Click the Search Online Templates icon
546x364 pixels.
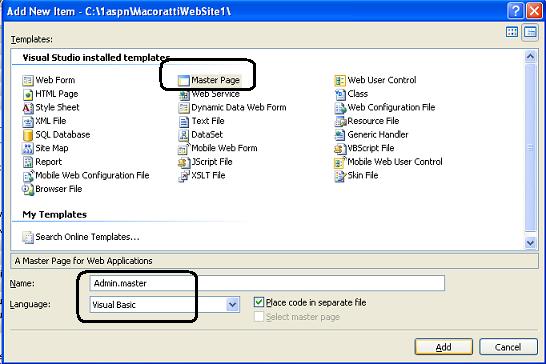pos(28,238)
